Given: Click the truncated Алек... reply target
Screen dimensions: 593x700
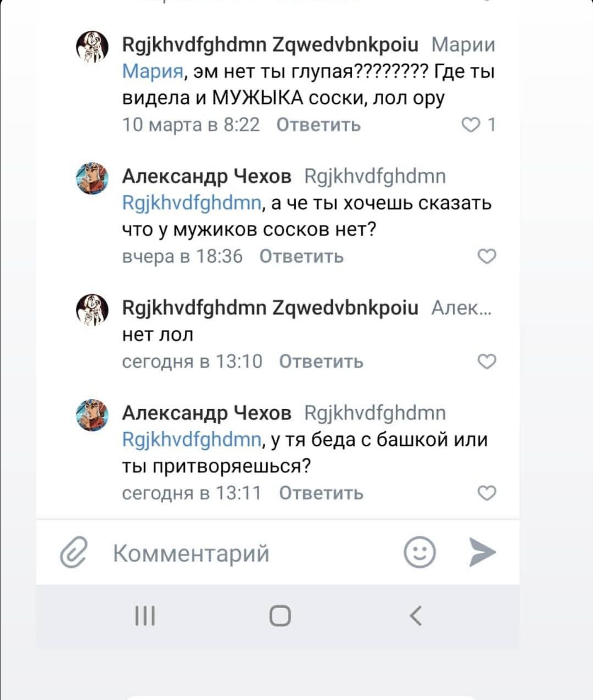Looking at the screenshot, I should (461, 308).
